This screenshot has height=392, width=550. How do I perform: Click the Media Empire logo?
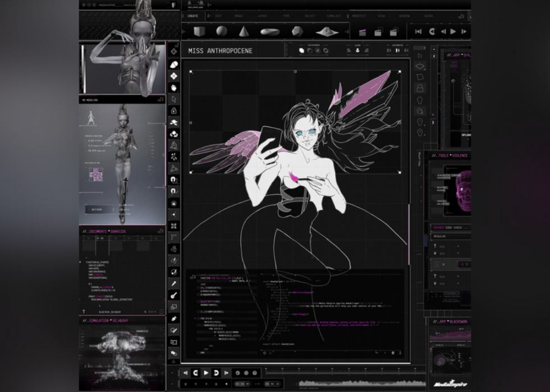tap(450, 384)
